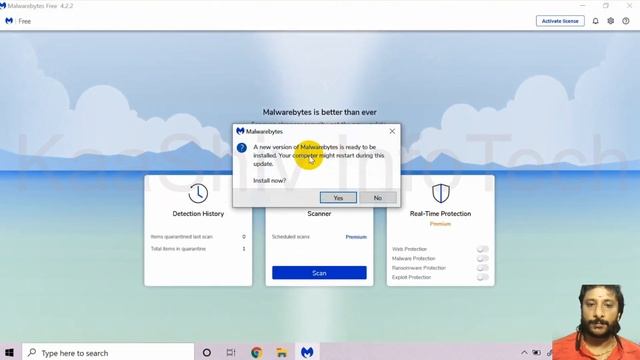
Task: Click the taskbar search box
Action: 108,352
